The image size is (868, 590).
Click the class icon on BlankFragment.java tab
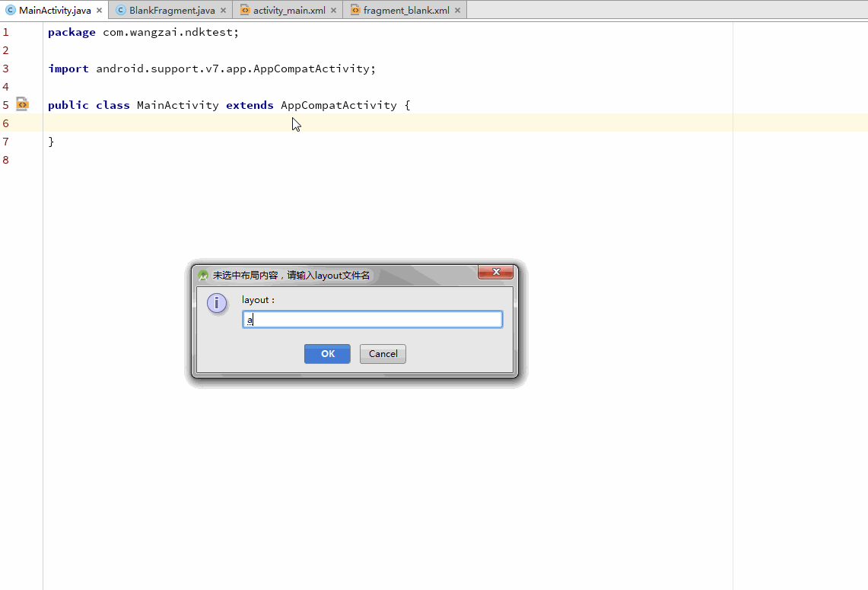(121, 10)
